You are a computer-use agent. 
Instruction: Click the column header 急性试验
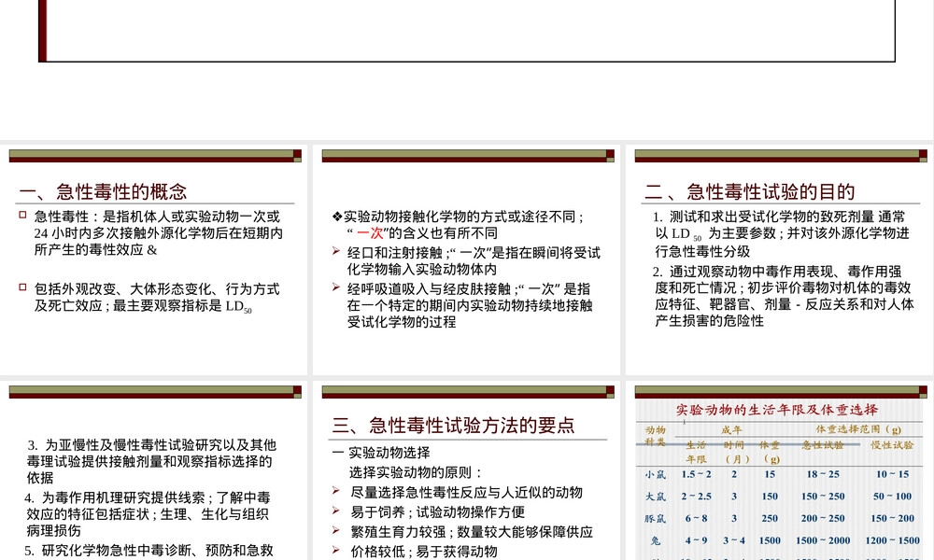point(823,445)
